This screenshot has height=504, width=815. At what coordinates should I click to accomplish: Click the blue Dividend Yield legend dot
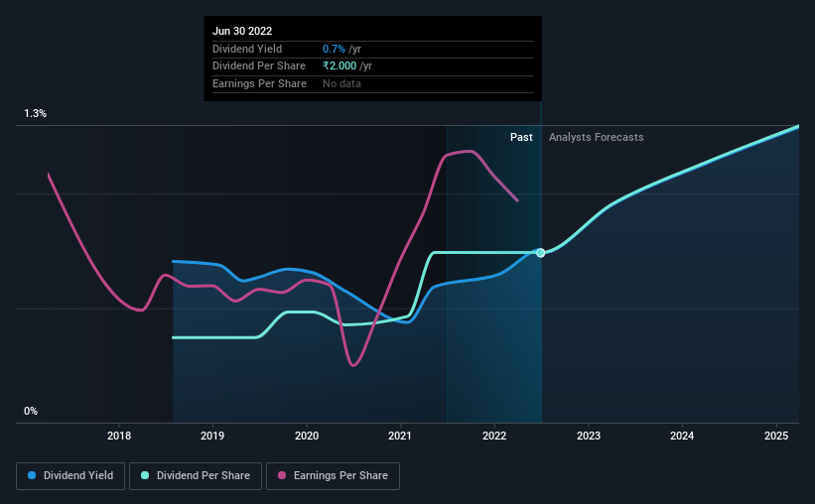click(x=32, y=475)
